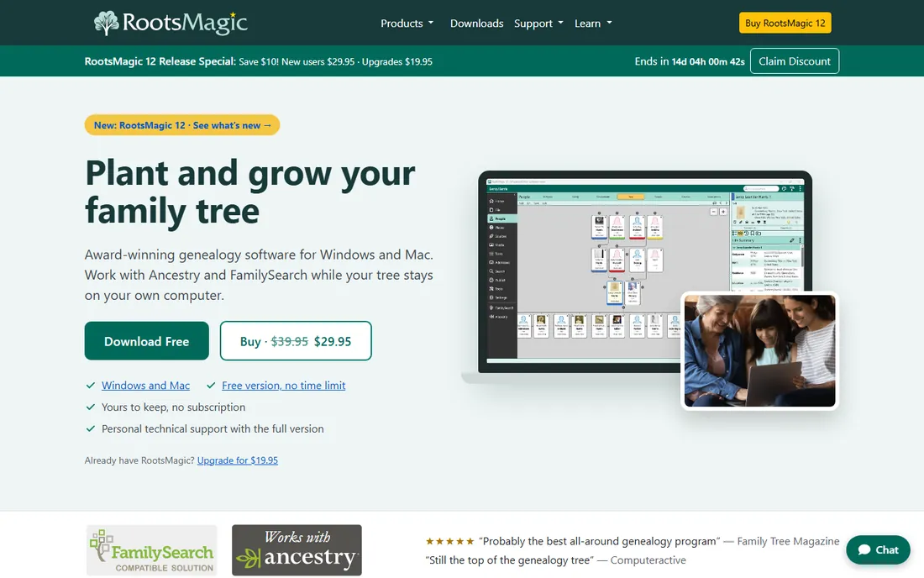
Task: Go to the Downloads page
Action: pos(477,23)
